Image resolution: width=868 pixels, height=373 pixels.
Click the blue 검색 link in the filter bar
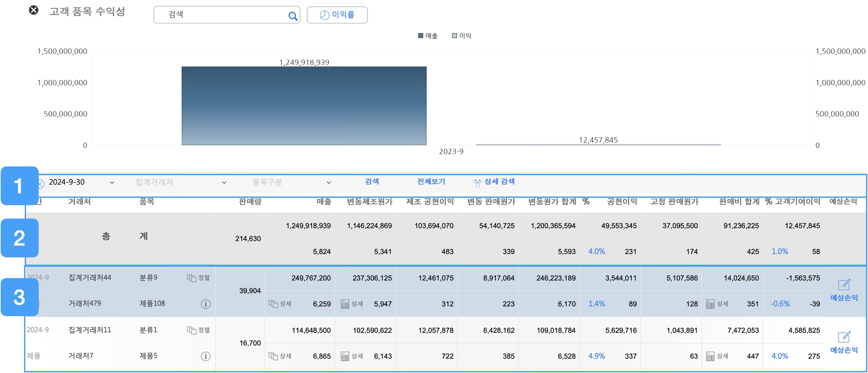pos(372,181)
